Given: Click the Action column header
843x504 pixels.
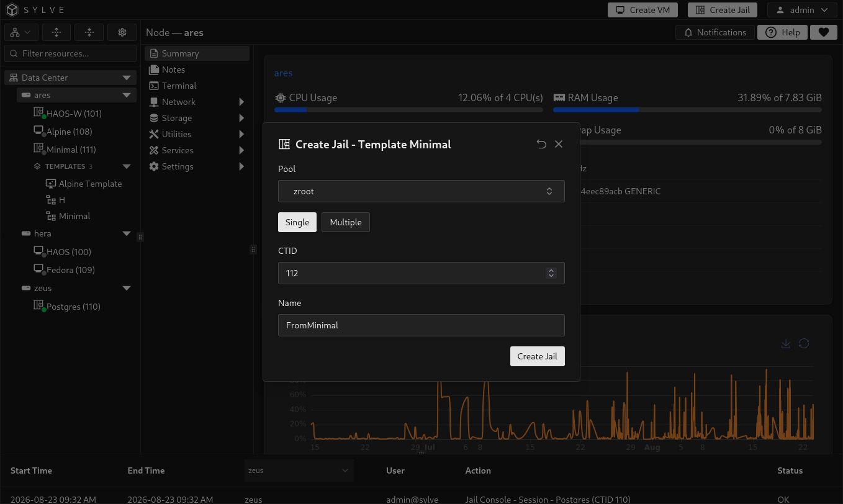Looking at the screenshot, I should 478,470.
